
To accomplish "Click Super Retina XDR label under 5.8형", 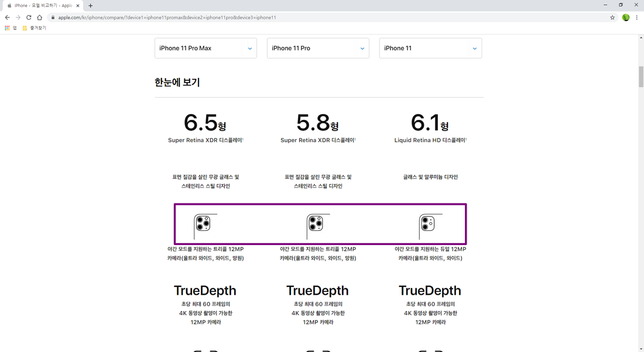I will pyautogui.click(x=318, y=140).
